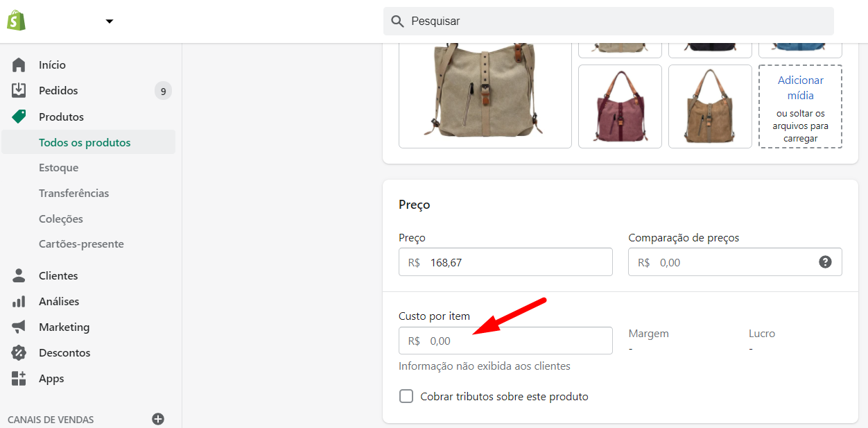The width and height of the screenshot is (868, 428).
Task: Open the Clientes section
Action: coord(58,276)
